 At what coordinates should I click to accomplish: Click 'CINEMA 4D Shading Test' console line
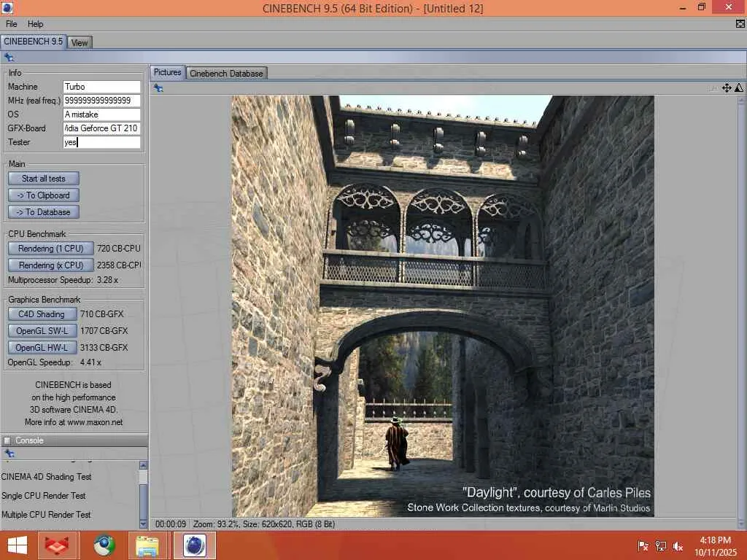coord(46,477)
